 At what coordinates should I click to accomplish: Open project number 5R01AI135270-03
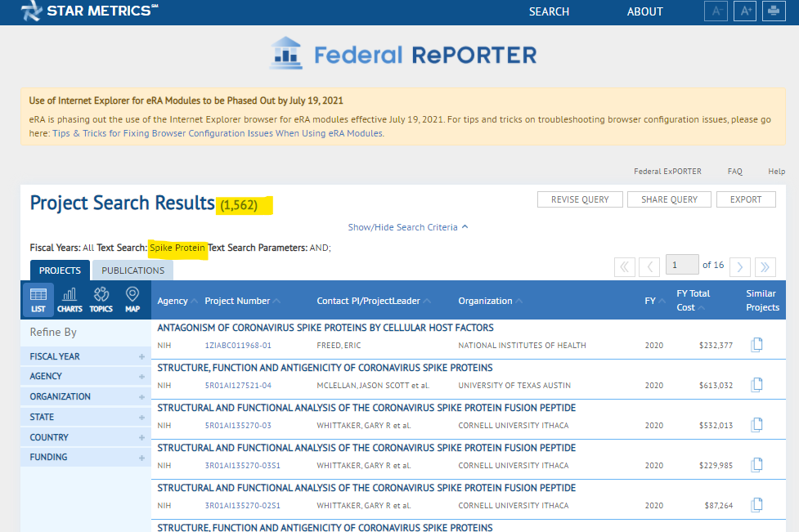coord(238,425)
